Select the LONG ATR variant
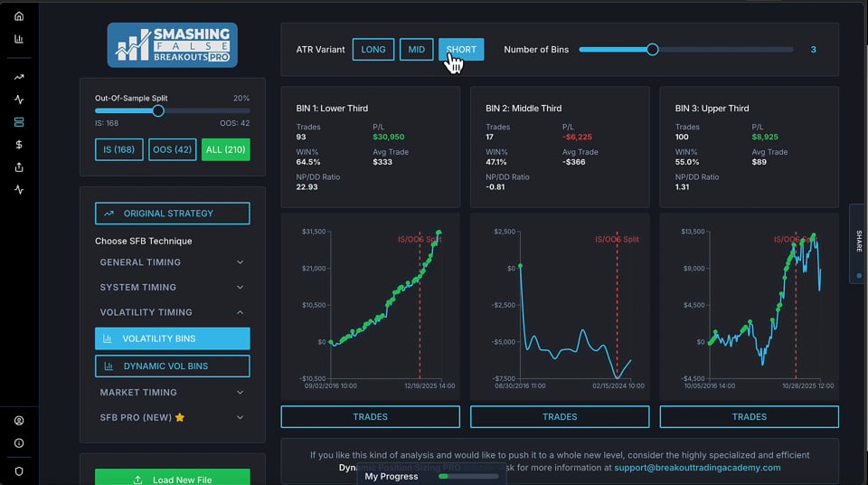The height and width of the screenshot is (485, 868). [x=373, y=50]
